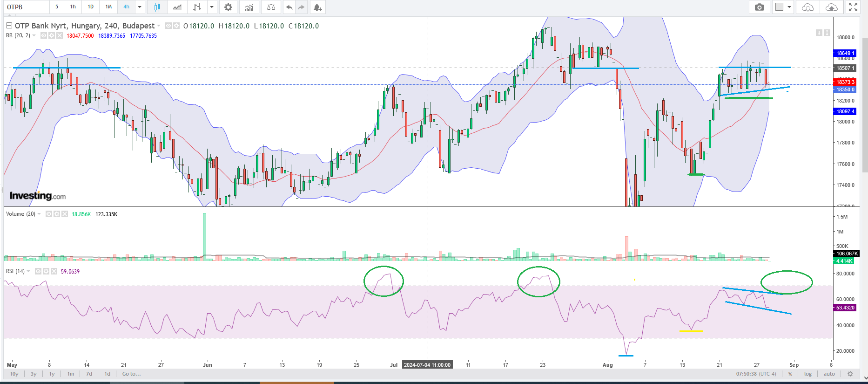Create a new alert with bell icon

tap(317, 7)
